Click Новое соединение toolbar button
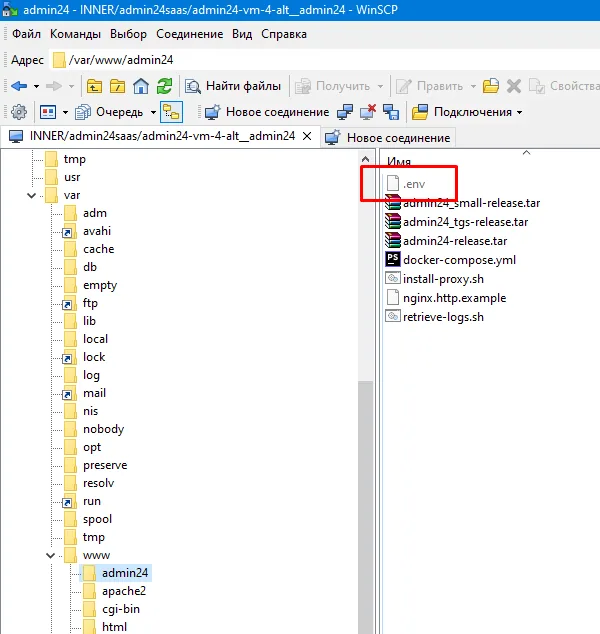The image size is (600, 634). coord(267,112)
